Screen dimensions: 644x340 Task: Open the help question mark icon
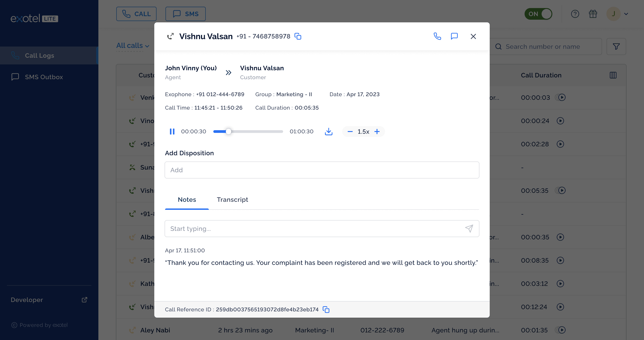click(x=575, y=14)
